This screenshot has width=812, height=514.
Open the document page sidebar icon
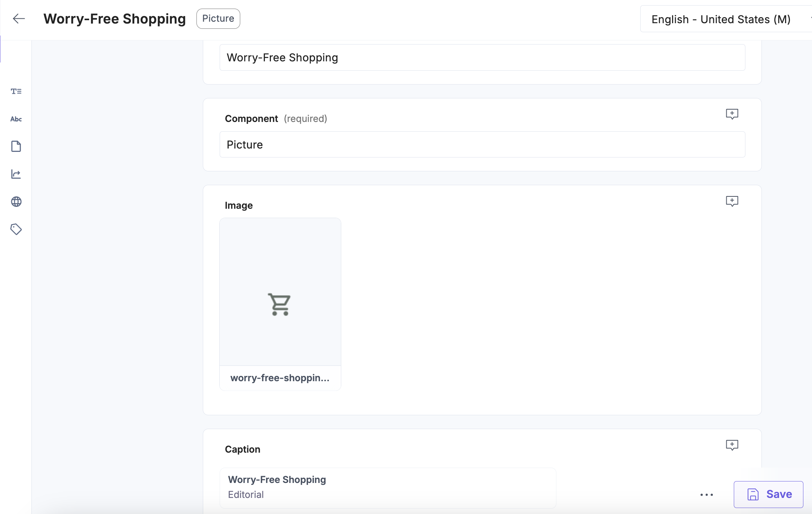click(16, 146)
